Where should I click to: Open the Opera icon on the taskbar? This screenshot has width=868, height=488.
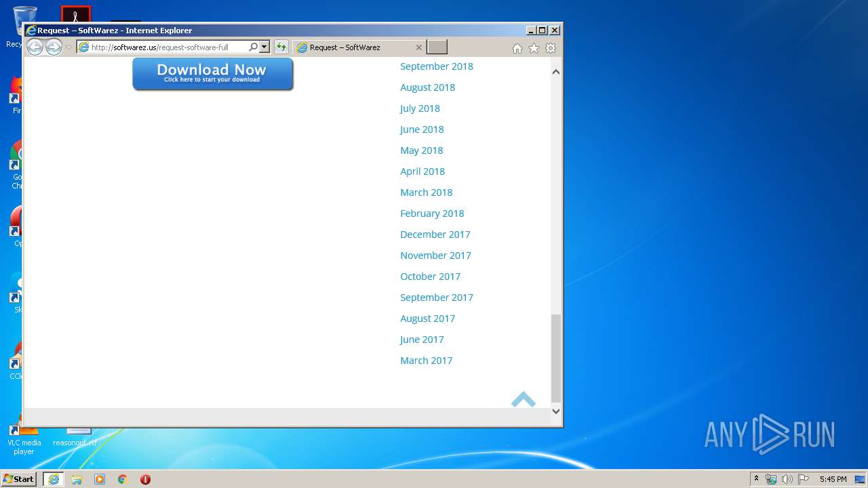tap(145, 479)
